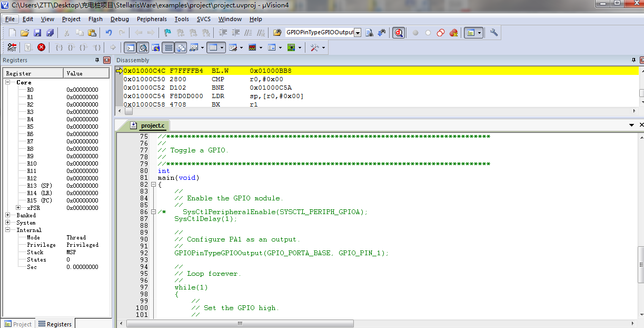Toggle the window layout button
The height and width of the screenshot is (328, 644).
pyautogui.click(x=470, y=33)
